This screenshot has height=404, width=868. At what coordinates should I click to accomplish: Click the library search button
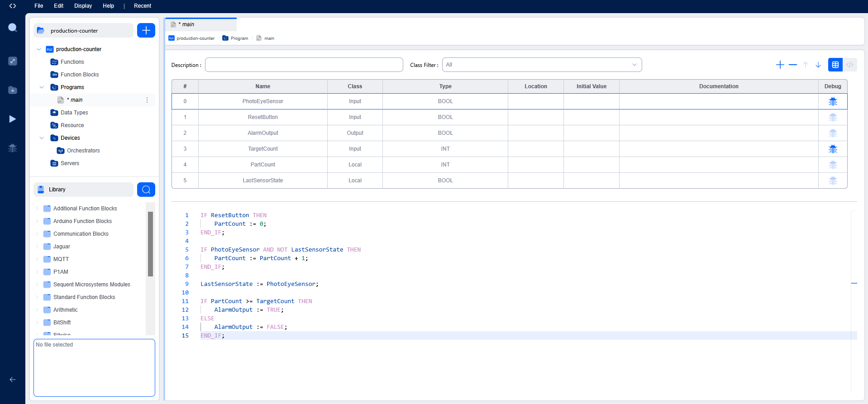pos(146,190)
